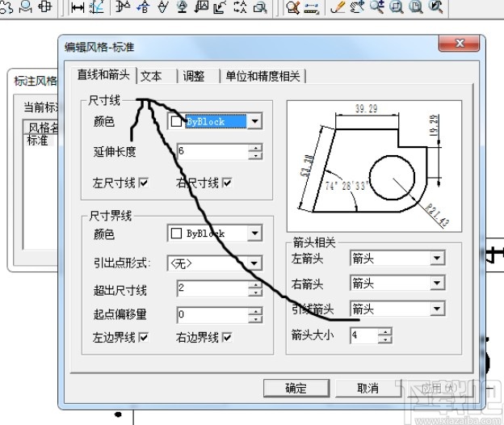Select the coordinate dimension tool

pyautogui.click(x=97, y=7)
